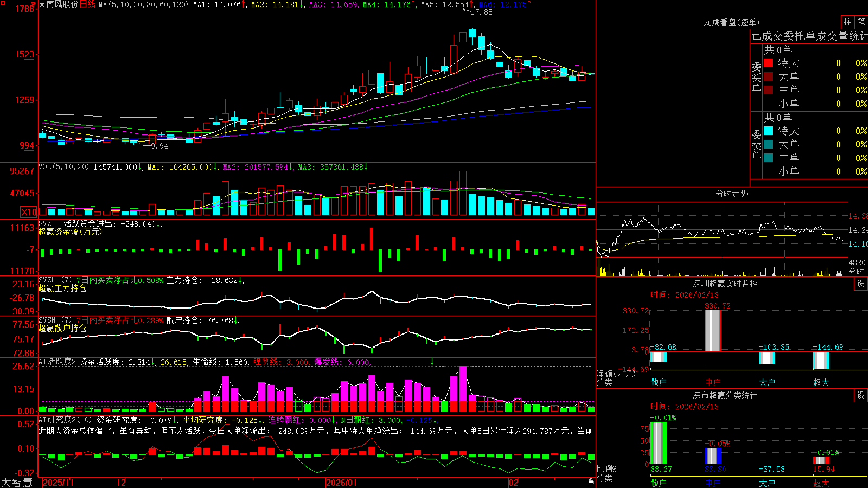868x488 pixels.
Task: Click the 深市超赢分类统计 panel title
Action: coord(725,395)
